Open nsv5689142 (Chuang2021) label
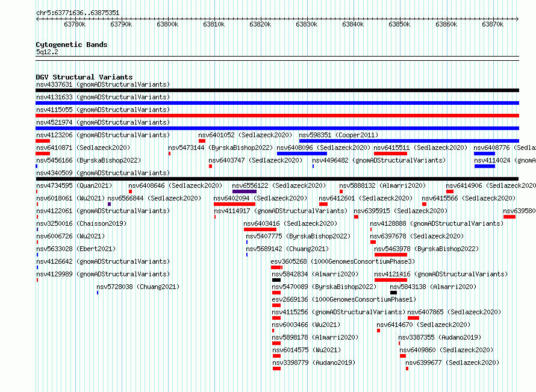536x392 pixels. tap(287, 249)
